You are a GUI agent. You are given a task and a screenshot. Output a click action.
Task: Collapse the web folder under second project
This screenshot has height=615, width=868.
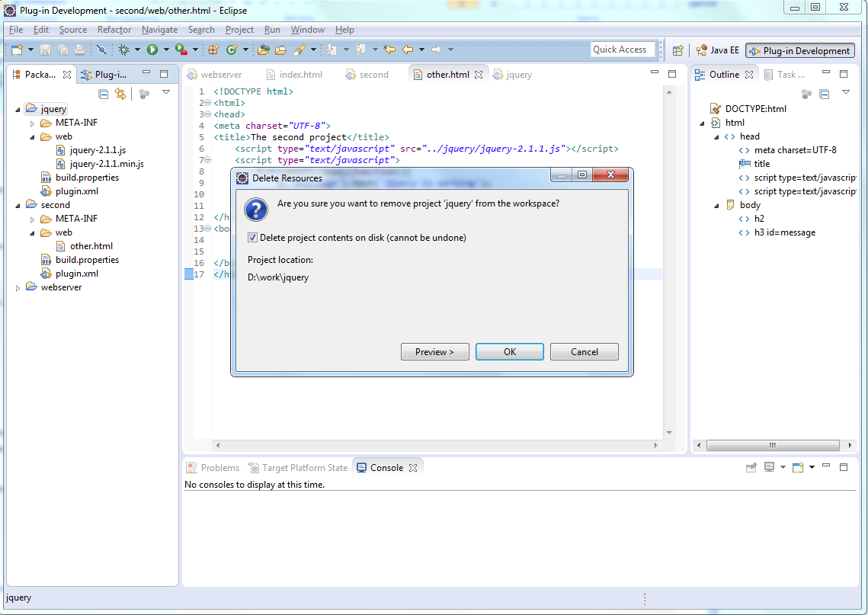(32, 232)
